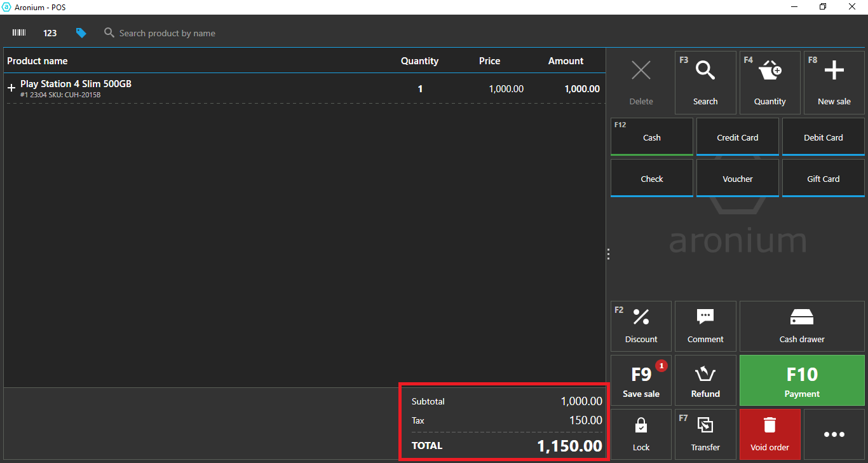This screenshot has width=868, height=463.
Task: Click the red Void order button
Action: 770,434
